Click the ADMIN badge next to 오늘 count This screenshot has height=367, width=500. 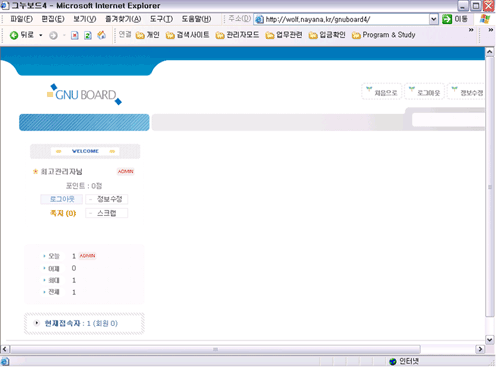[87, 256]
